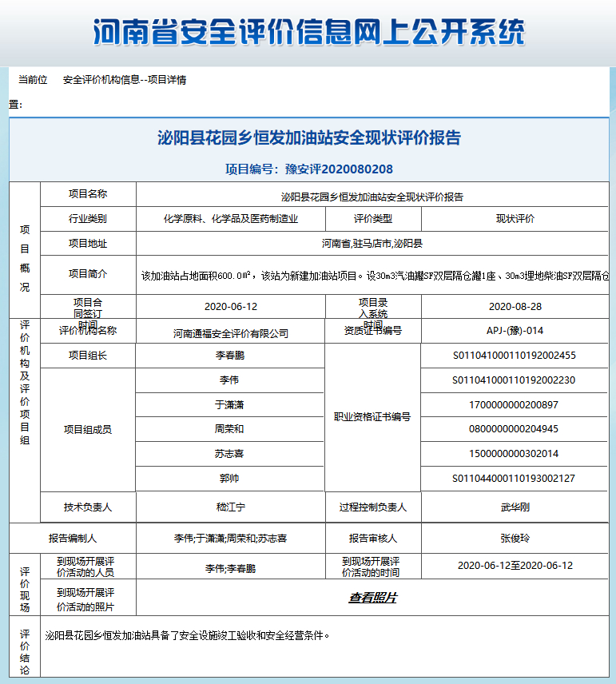Click the 资质证书编号 label cell
Viewport: 616px width, 684px height.
[x=373, y=331]
